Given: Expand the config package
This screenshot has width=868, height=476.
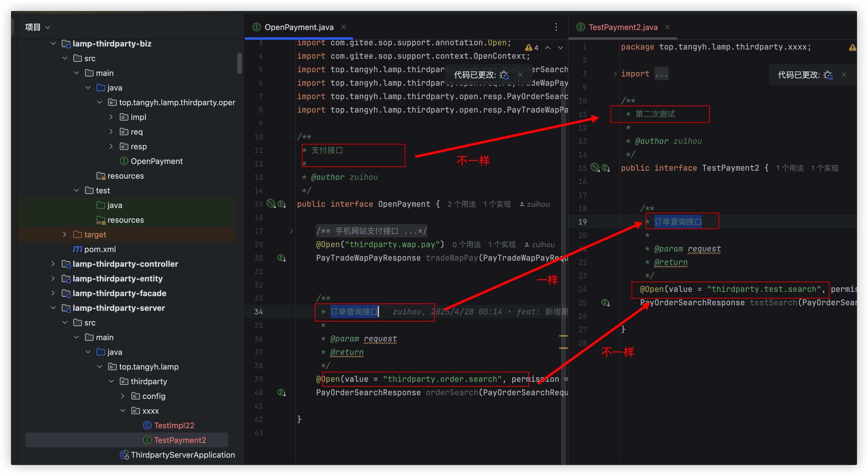Looking at the screenshot, I should point(123,396).
